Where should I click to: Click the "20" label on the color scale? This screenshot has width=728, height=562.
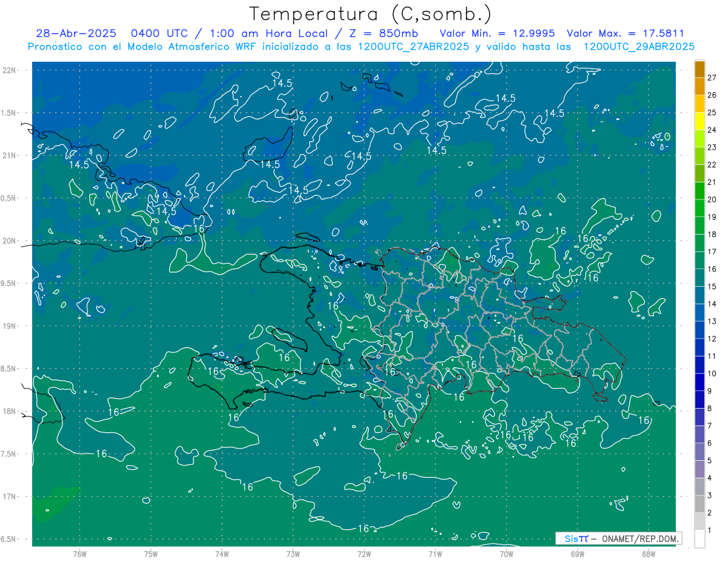click(x=712, y=199)
